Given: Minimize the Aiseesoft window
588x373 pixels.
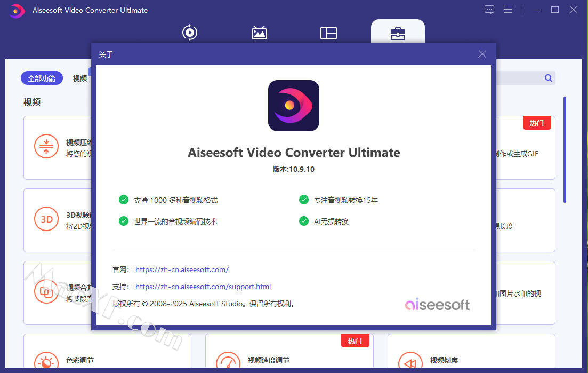Looking at the screenshot, I should (x=537, y=10).
